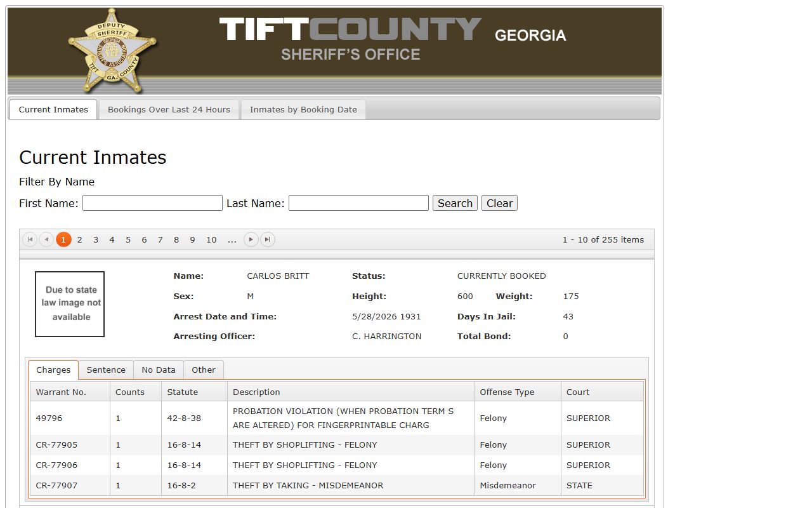
Task: Go to page 5 of results
Action: tap(128, 239)
